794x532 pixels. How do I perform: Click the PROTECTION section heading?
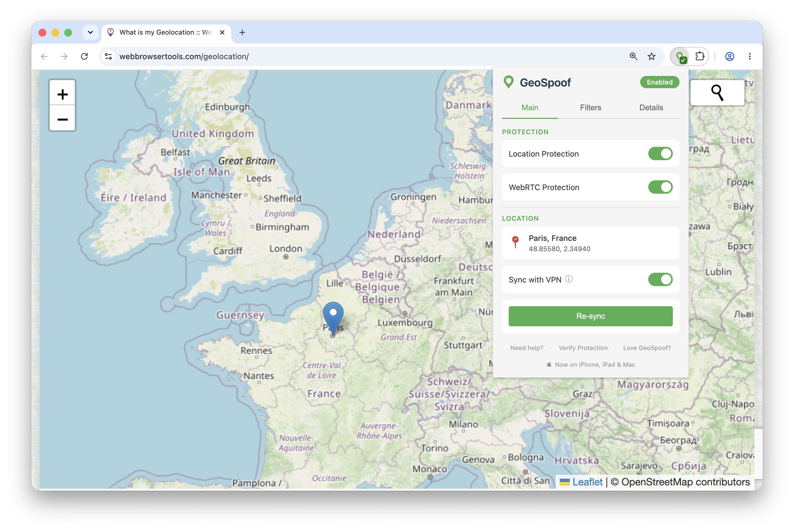[x=525, y=132]
